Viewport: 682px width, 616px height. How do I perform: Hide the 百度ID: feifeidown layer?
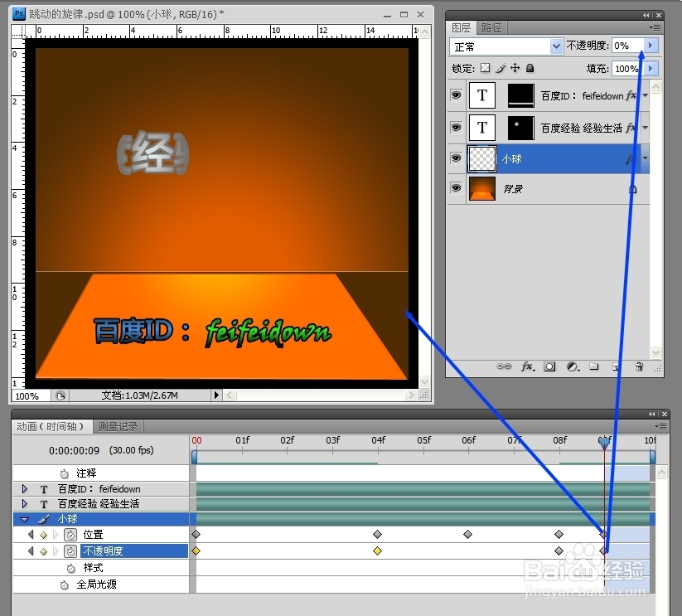pyautogui.click(x=456, y=95)
